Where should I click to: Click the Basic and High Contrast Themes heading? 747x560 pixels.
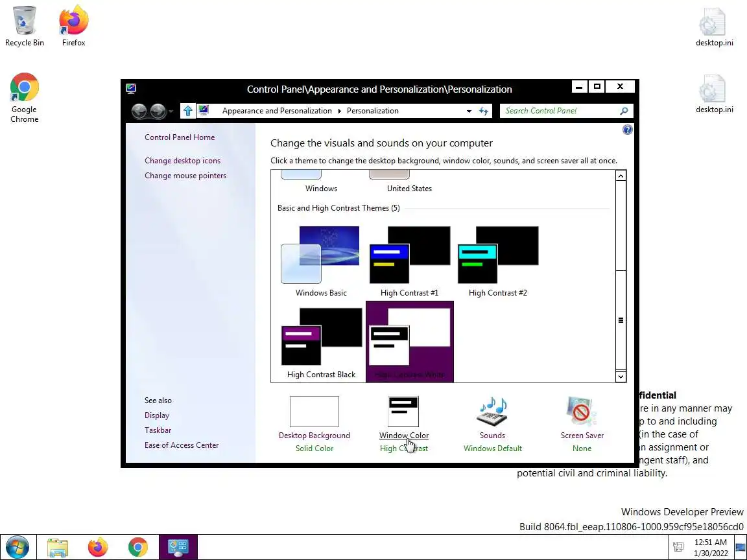pyautogui.click(x=338, y=207)
